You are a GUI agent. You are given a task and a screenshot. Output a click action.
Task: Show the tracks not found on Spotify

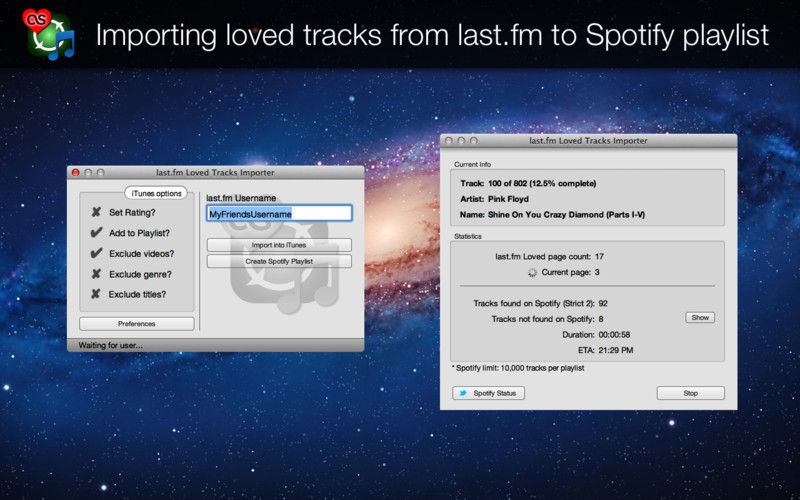[700, 317]
